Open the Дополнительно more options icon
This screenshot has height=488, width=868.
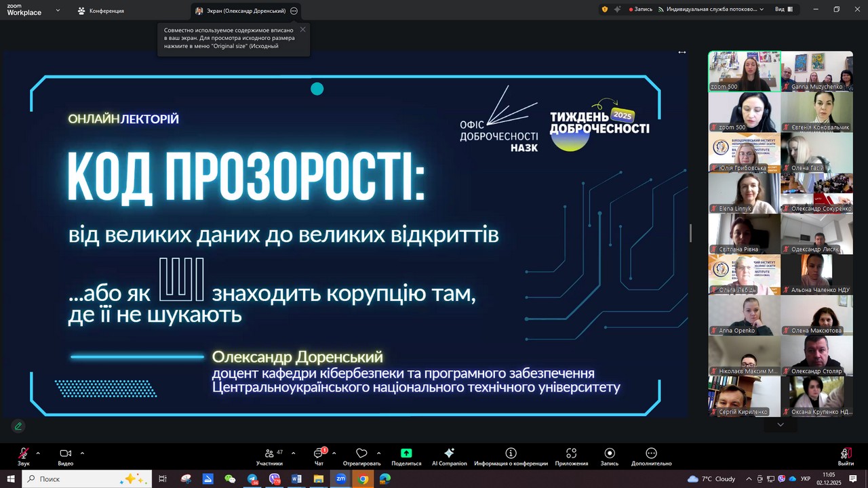click(x=651, y=453)
